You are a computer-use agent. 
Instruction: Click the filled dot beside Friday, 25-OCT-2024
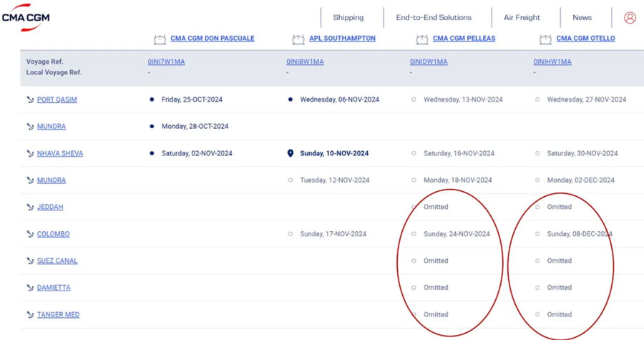[152, 99]
